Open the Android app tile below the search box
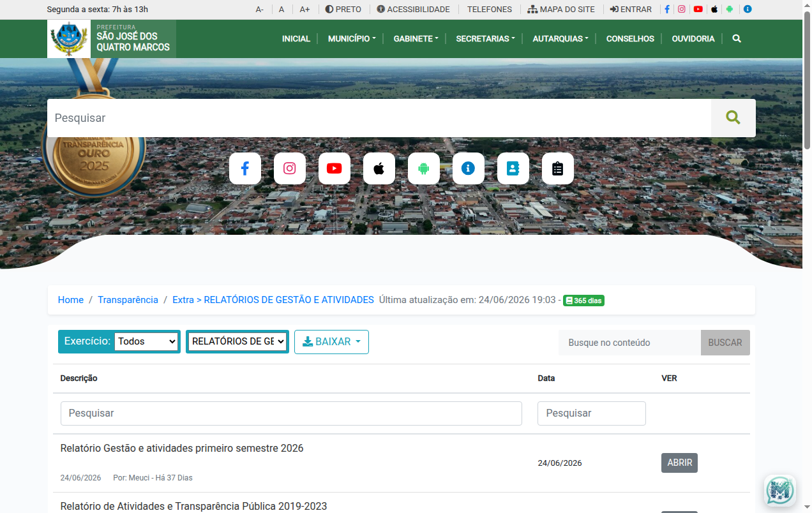 424,168
